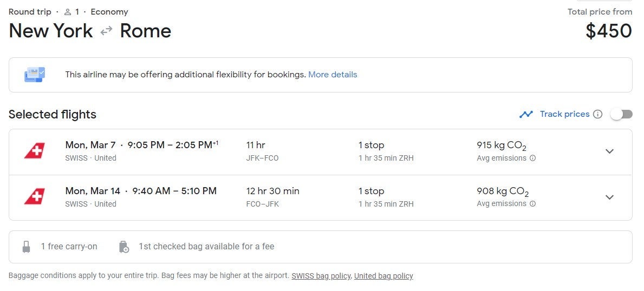Click the Track prices info icon
The width and height of the screenshot is (644, 291).
point(597,114)
